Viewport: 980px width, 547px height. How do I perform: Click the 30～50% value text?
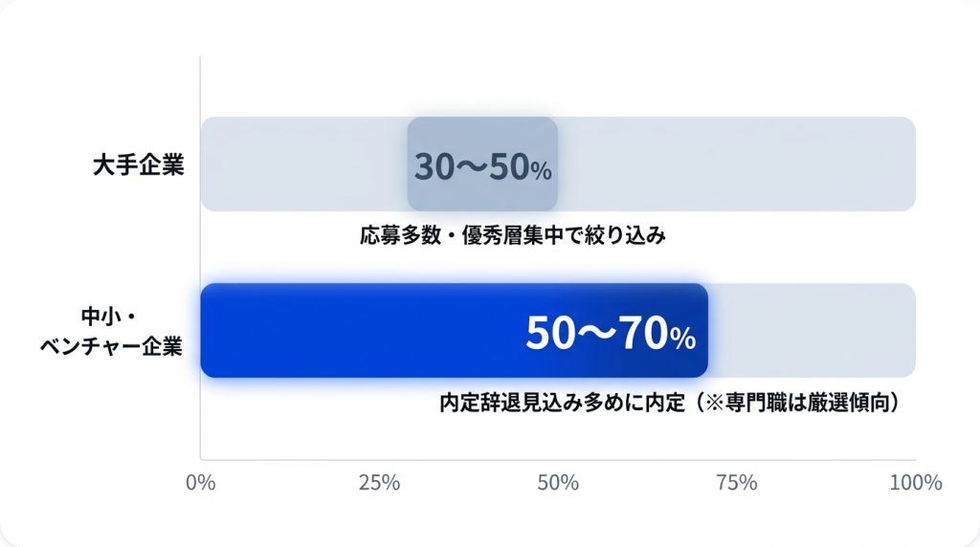click(482, 166)
